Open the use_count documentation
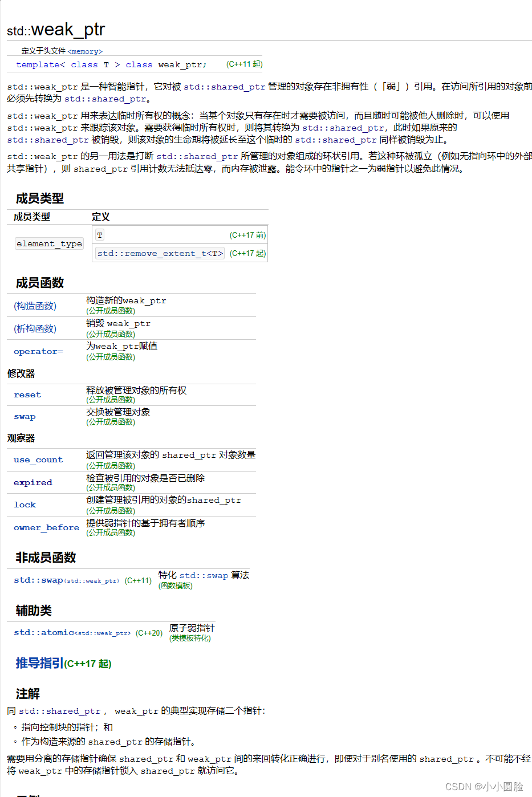This screenshot has width=532, height=797. 38,460
